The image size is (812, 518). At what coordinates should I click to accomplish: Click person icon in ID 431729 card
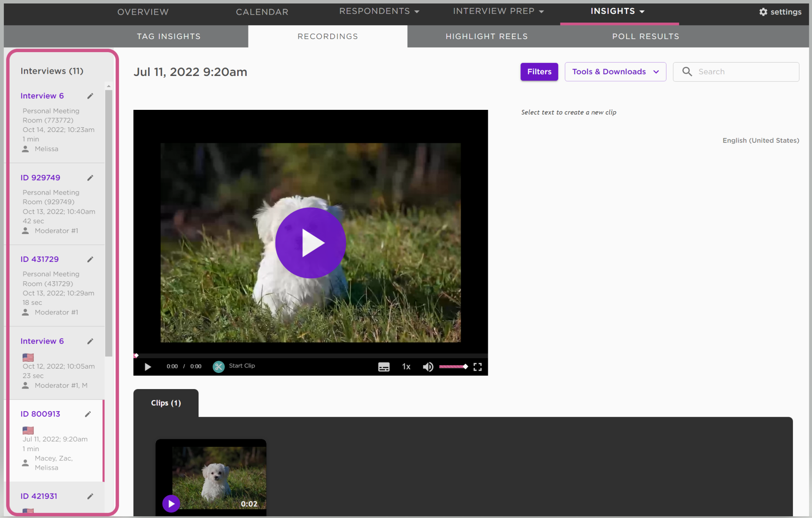[x=26, y=312]
